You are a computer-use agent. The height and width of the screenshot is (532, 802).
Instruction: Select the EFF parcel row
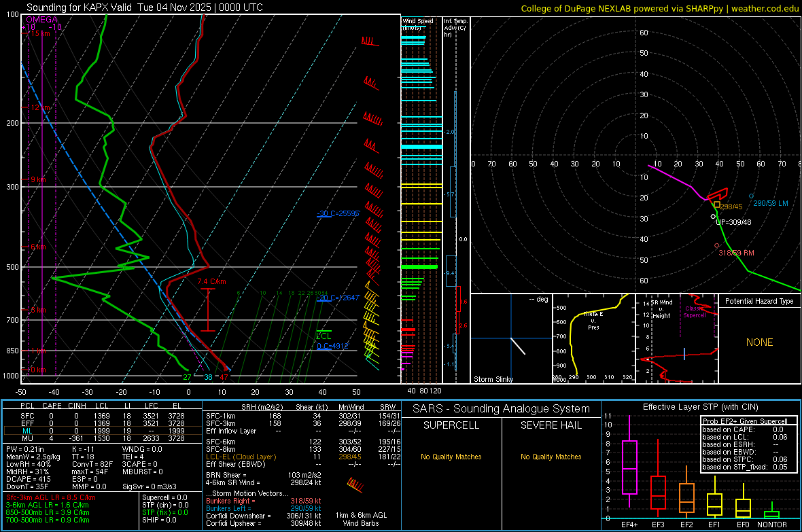coord(103,423)
